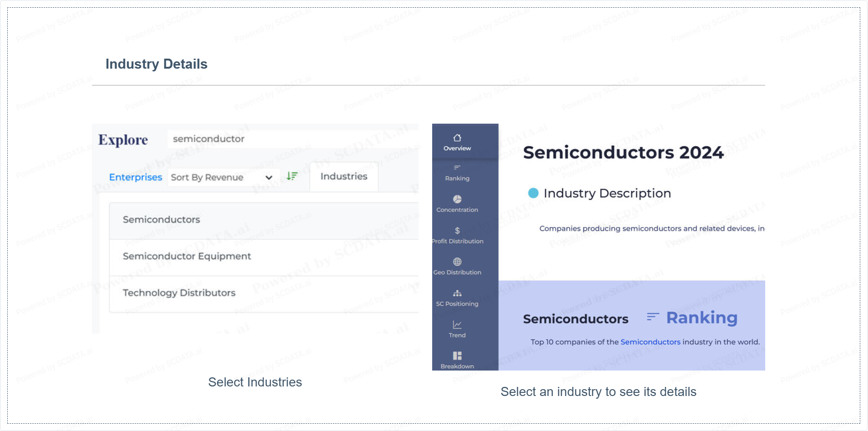
Task: Open the Ranking sidebar icon
Action: pyautogui.click(x=457, y=168)
